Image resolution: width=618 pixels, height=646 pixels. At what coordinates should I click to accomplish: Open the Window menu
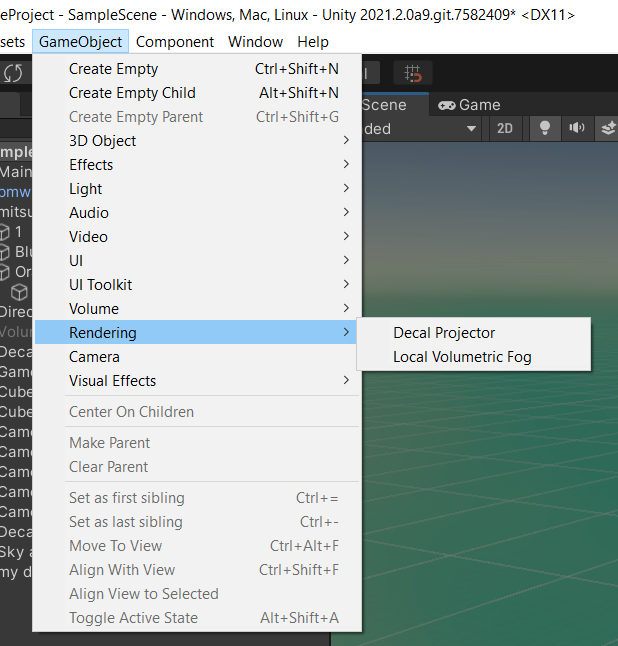tap(255, 42)
